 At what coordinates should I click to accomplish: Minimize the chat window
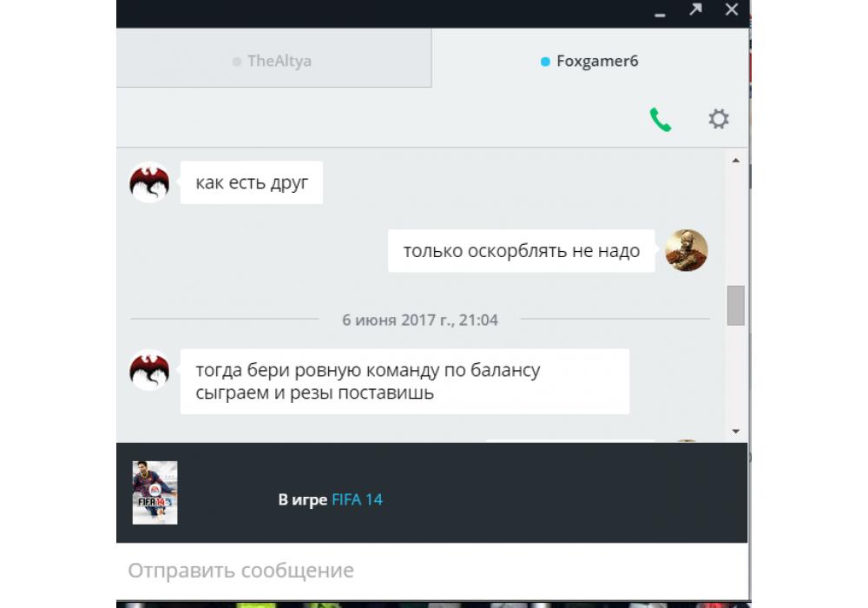(x=661, y=12)
